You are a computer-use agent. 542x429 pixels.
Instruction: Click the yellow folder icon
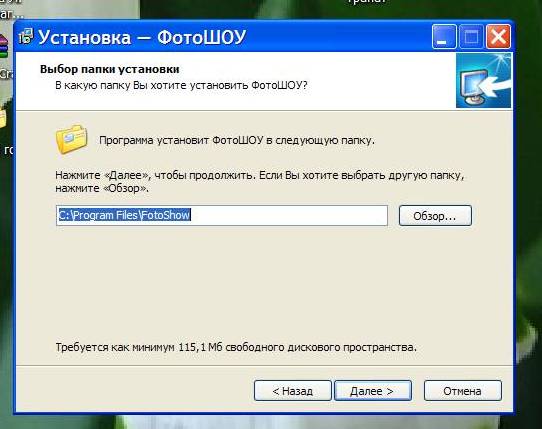[72, 139]
